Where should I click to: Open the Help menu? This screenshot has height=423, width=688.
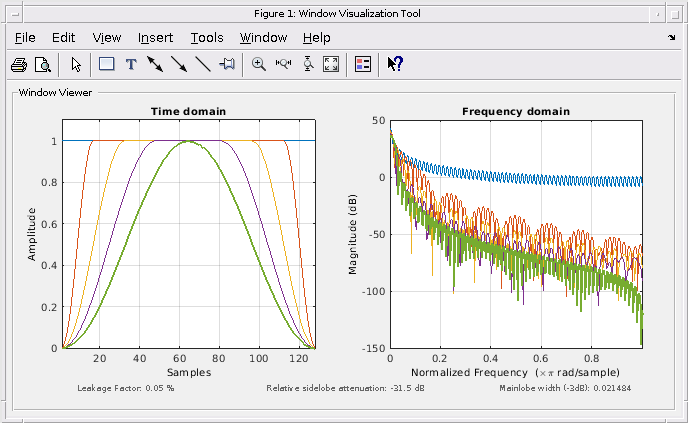tap(316, 38)
